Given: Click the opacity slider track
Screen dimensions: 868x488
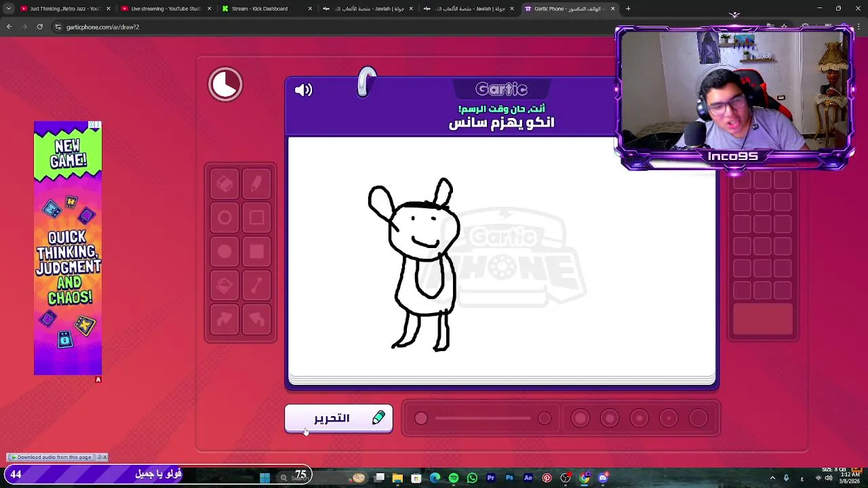Looking at the screenshot, I should click(x=482, y=418).
